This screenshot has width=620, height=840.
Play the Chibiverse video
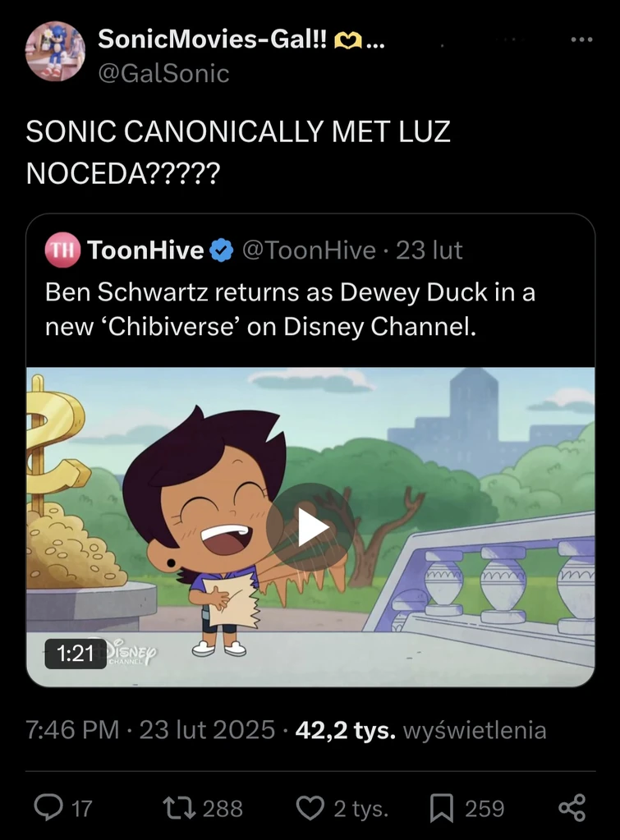tap(310, 526)
